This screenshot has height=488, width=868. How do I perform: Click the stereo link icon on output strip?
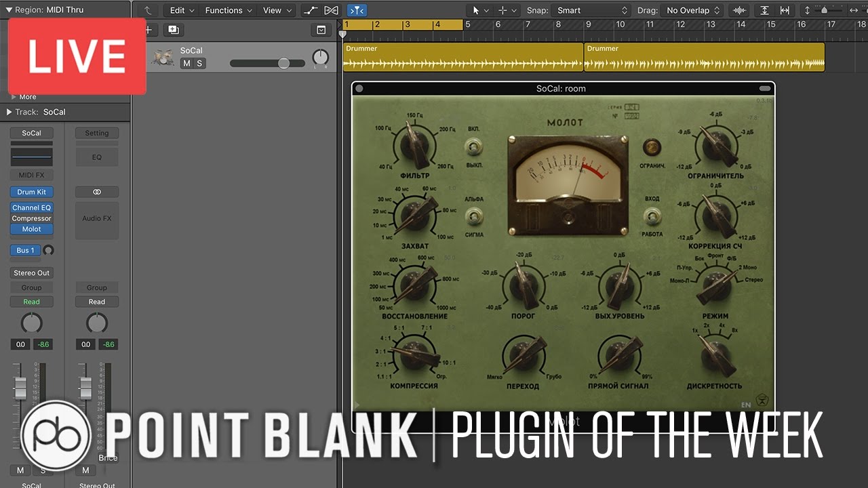click(96, 192)
